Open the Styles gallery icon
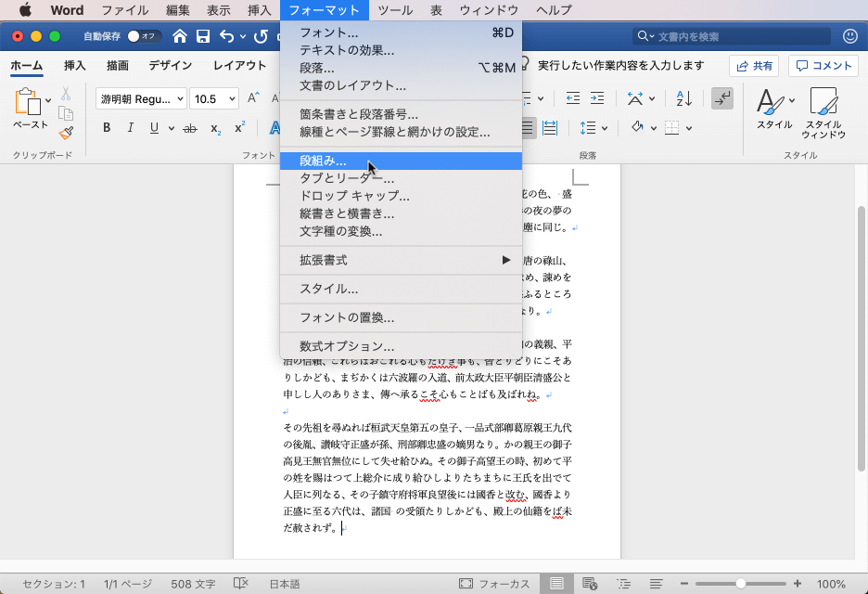The width and height of the screenshot is (868, 594). click(x=770, y=102)
